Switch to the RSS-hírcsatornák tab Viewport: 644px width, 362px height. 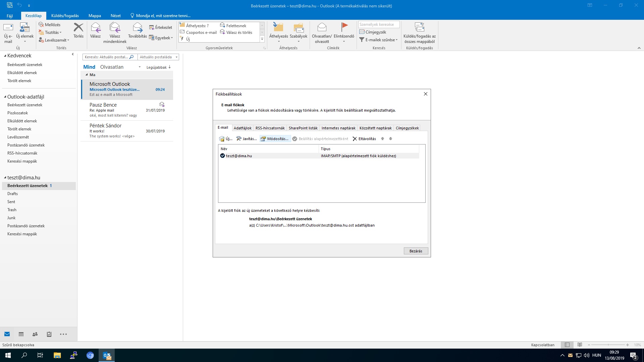pos(270,128)
